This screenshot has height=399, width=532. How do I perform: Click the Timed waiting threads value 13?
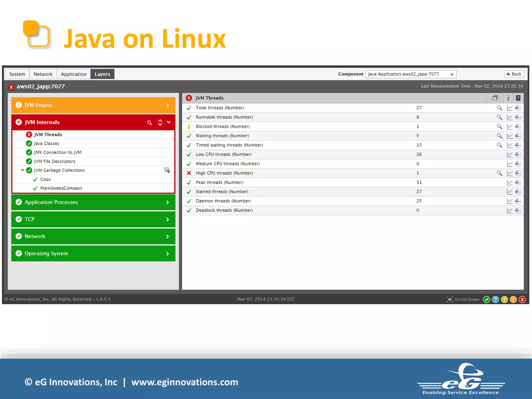[419, 145]
